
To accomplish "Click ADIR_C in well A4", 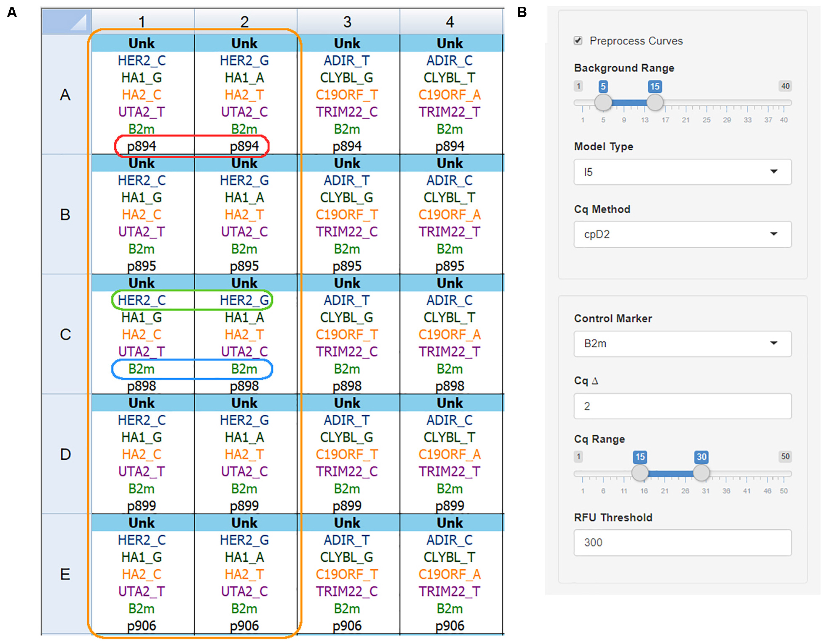I will (x=450, y=60).
